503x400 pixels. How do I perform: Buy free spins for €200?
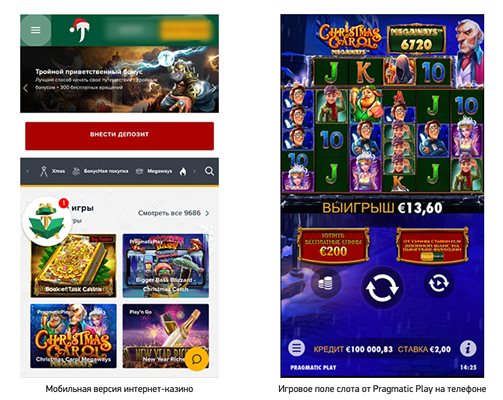point(333,246)
